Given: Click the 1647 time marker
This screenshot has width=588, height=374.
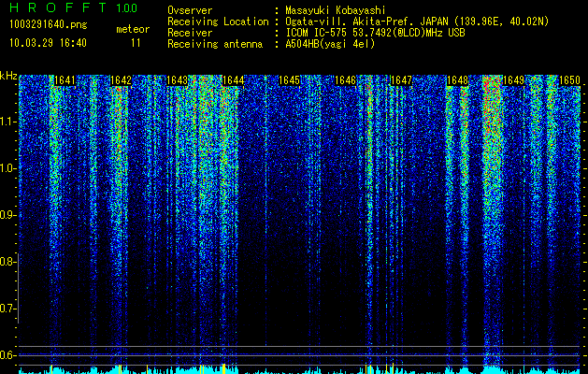Looking at the screenshot, I should (401, 80).
